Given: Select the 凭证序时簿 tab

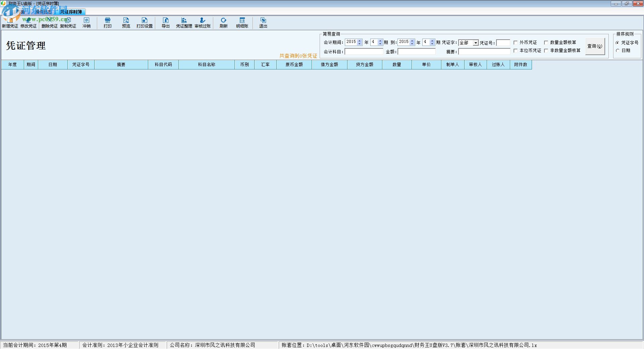Looking at the screenshot, I should (x=71, y=12).
